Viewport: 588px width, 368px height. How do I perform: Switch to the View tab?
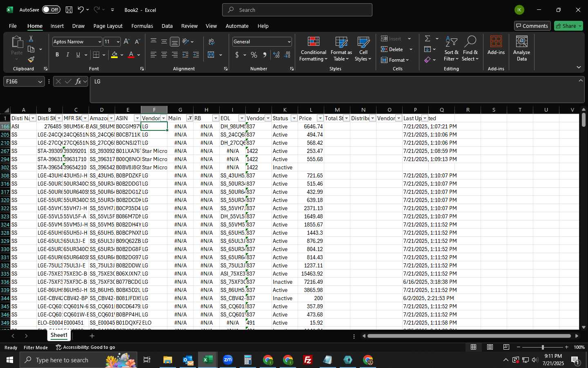(211, 26)
